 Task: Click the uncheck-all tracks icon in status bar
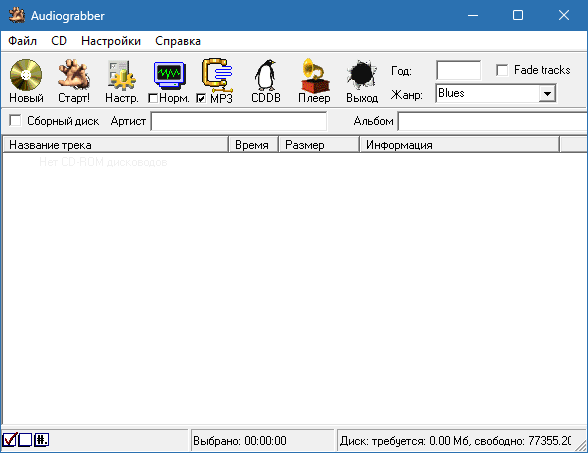click(25, 440)
